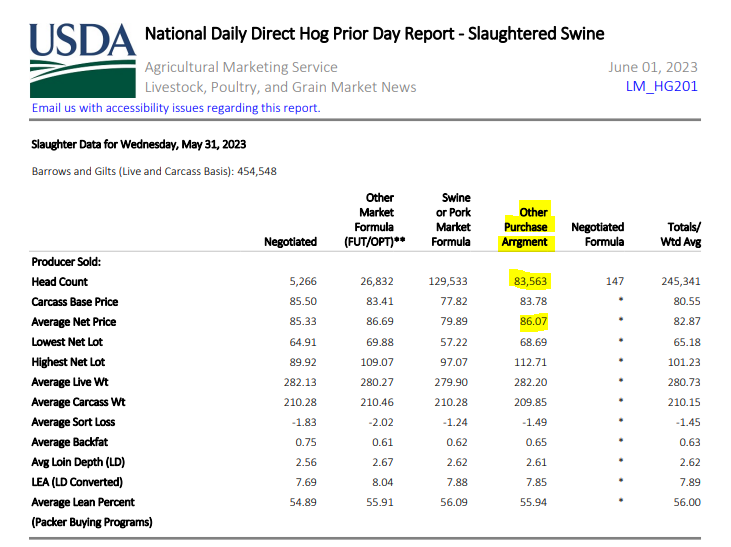
Task: Click Average Lean Percent value 54.89
Action: 303,502
